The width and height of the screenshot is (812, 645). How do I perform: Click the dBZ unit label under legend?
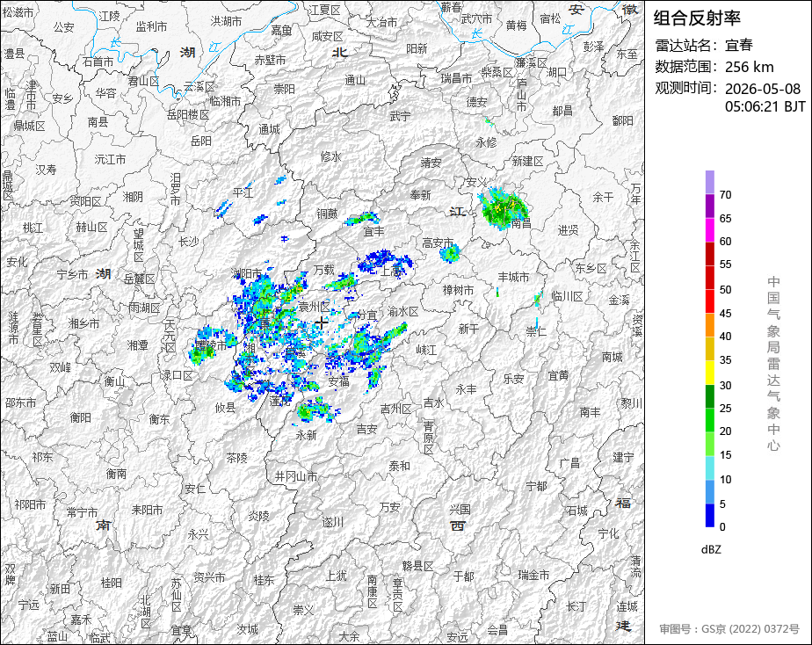point(711,549)
